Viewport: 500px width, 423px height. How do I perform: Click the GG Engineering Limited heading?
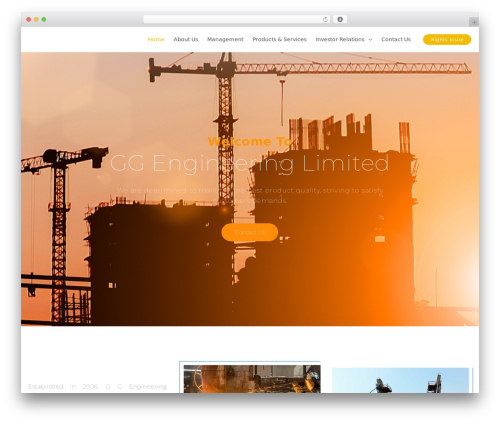tap(250, 163)
